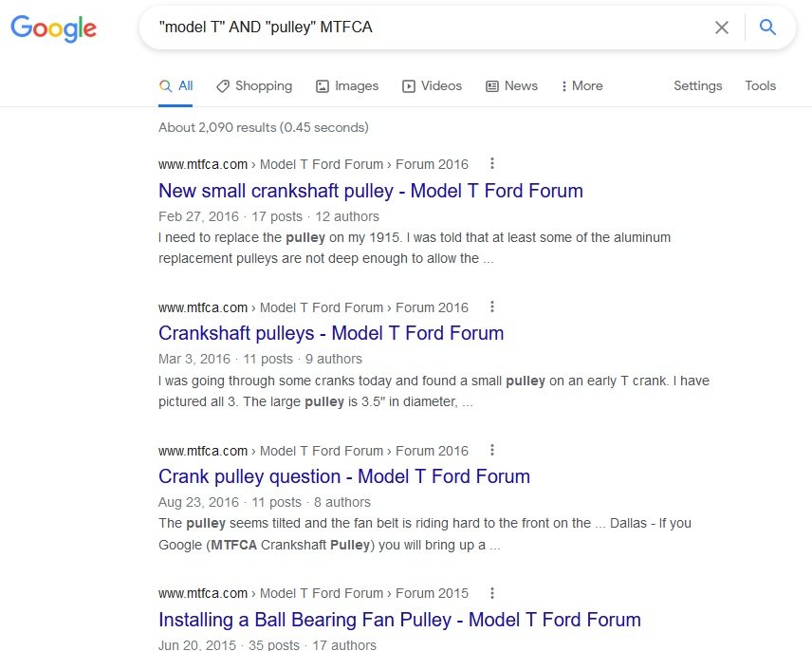The height and width of the screenshot is (651, 812).
Task: Expand the More search categories menu
Action: 581,85
